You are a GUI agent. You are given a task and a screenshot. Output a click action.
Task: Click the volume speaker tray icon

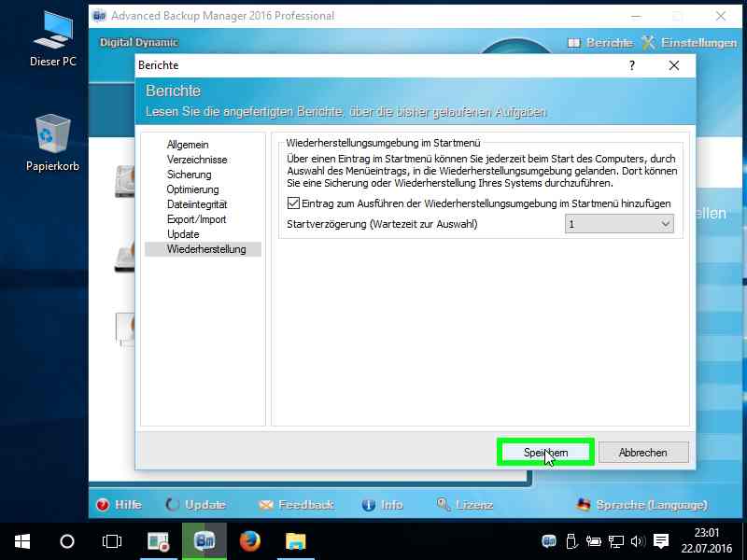click(x=638, y=541)
